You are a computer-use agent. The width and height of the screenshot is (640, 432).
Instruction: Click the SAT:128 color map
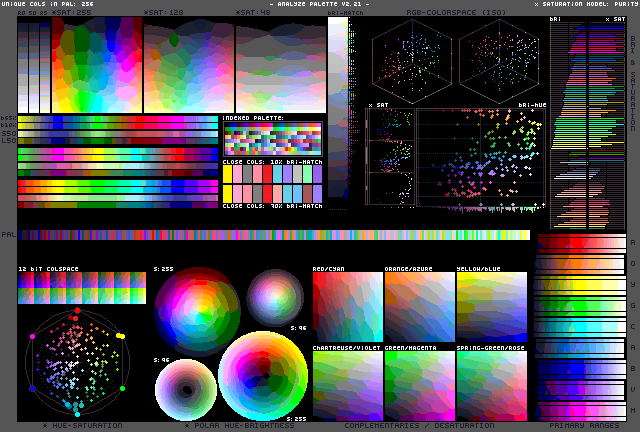pyautogui.click(x=189, y=65)
